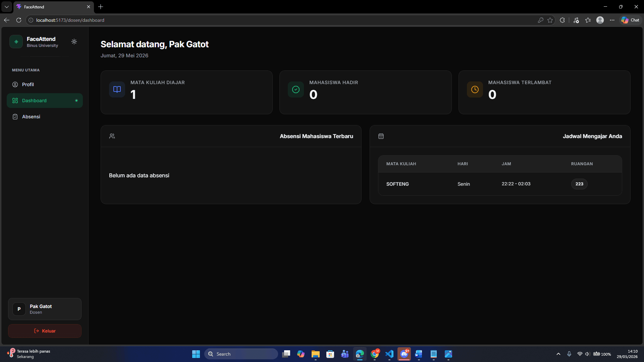The height and width of the screenshot is (362, 644).
Task: Select the FaceAttend browser tab
Action: coord(54,7)
